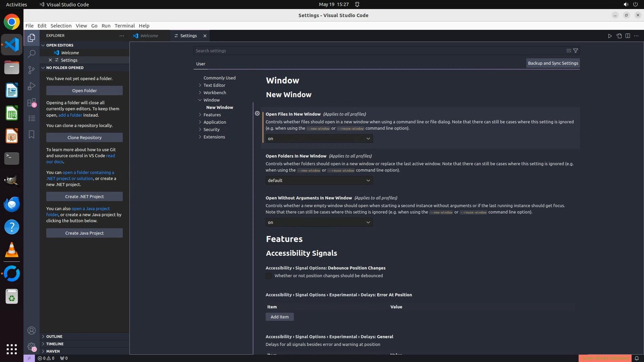Click the Backup and Sync Settings button
644x362 pixels.
553,63
